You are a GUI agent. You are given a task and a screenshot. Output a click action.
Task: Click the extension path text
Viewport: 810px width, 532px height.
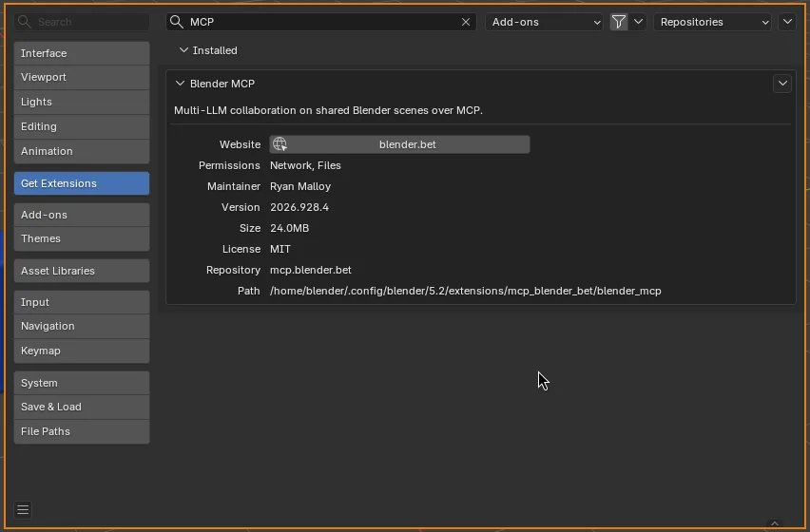466,291
